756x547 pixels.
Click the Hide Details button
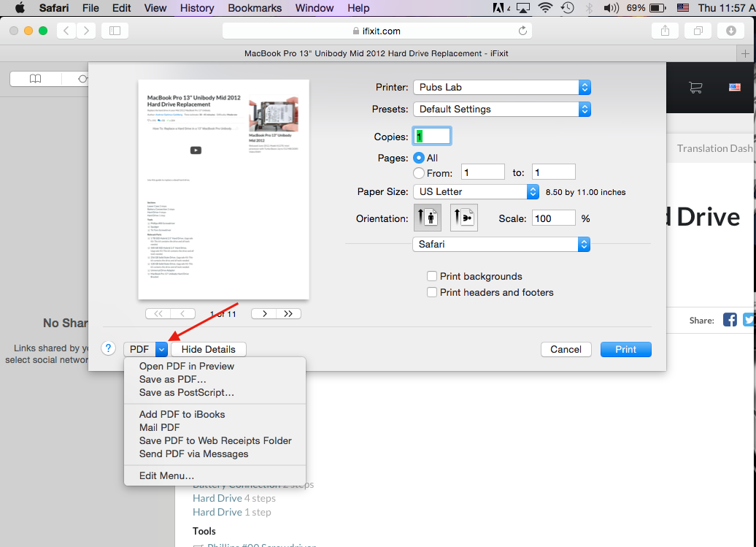(x=208, y=349)
